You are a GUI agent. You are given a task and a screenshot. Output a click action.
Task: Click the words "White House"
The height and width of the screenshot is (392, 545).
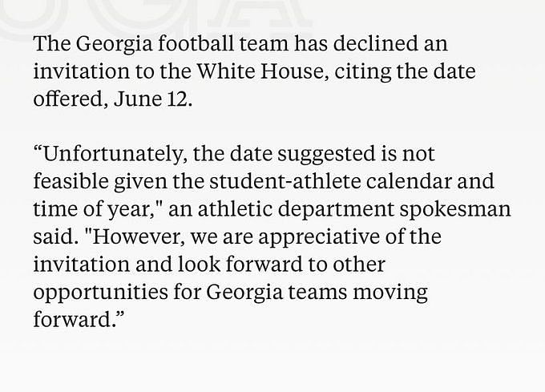point(262,71)
